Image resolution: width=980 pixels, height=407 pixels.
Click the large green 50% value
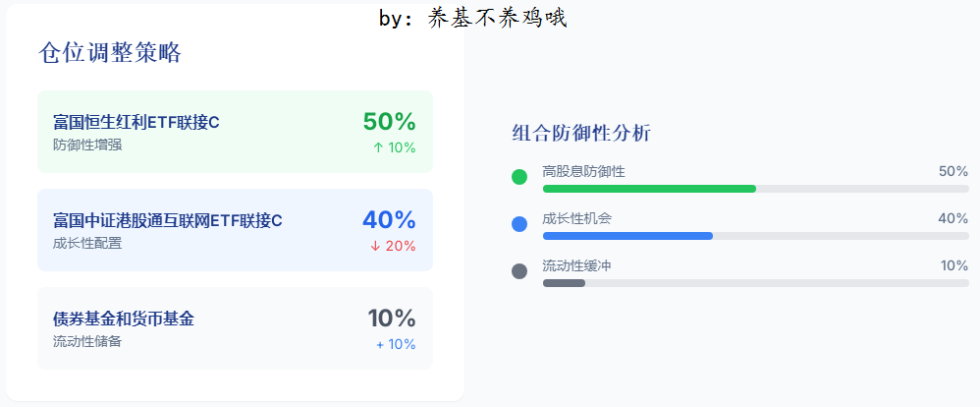tap(390, 122)
